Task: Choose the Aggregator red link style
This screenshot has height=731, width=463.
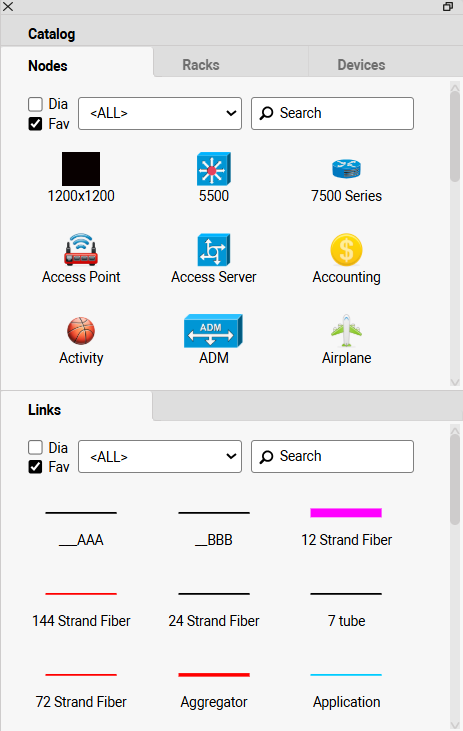Action: coord(214,675)
